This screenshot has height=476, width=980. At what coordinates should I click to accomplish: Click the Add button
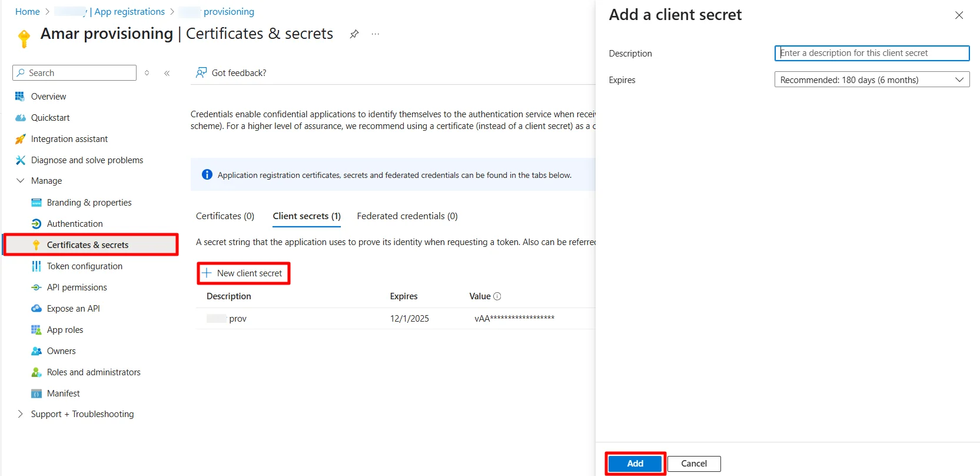pos(635,464)
